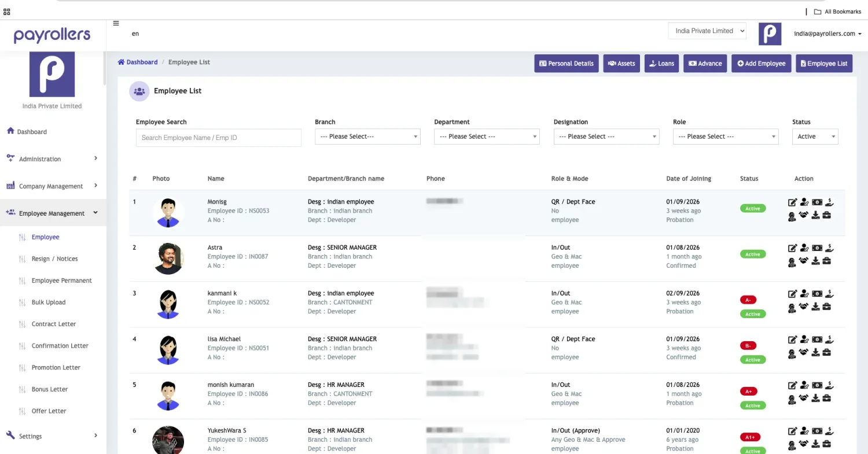This screenshot has width=868, height=454.
Task: Click the edit pencil icon in Monisg's row
Action: tap(793, 202)
